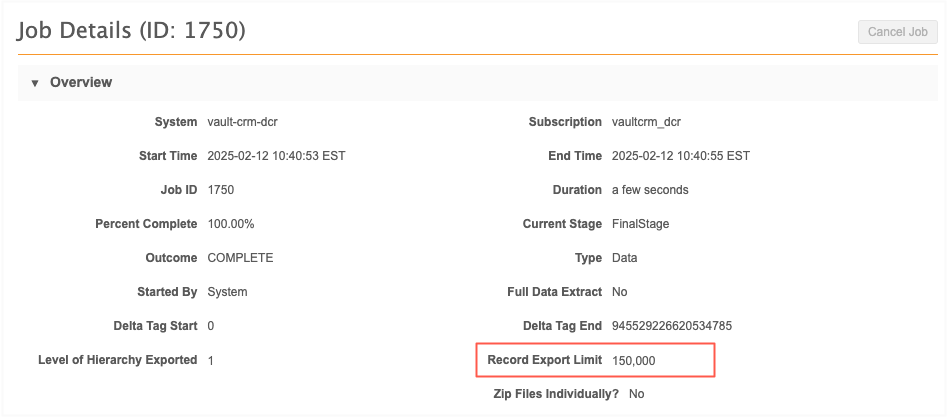This screenshot has width=949, height=418.
Task: Select the Current Stage value FinalStage
Action: click(640, 224)
